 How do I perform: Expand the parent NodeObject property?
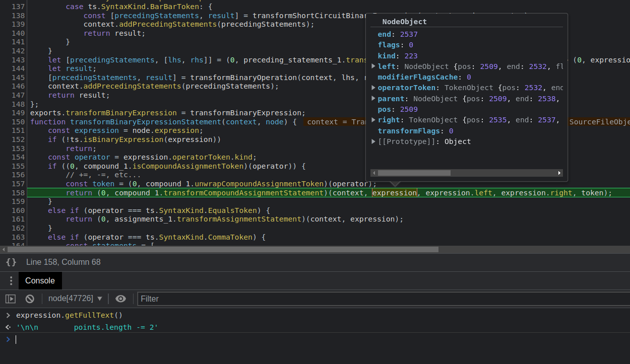point(373,99)
